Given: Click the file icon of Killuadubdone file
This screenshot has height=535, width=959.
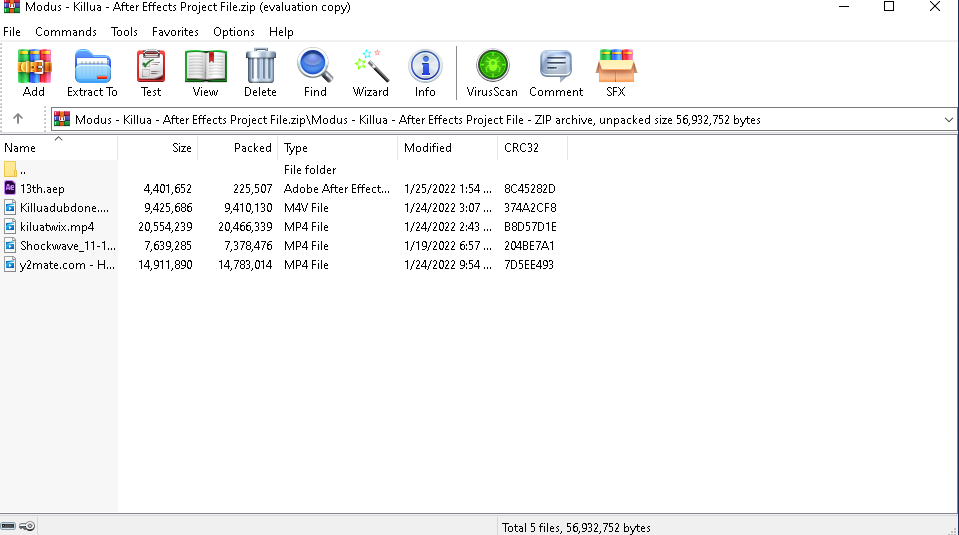Looking at the screenshot, I should (x=10, y=207).
